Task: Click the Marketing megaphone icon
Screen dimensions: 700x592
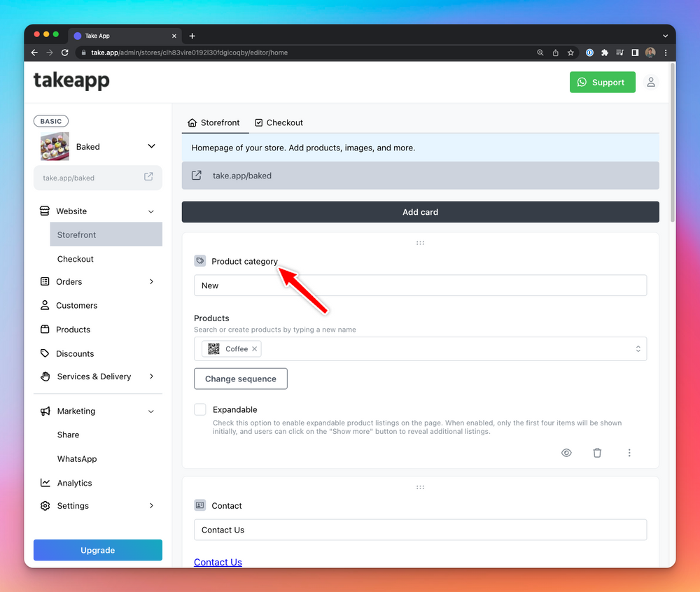Action: click(45, 411)
